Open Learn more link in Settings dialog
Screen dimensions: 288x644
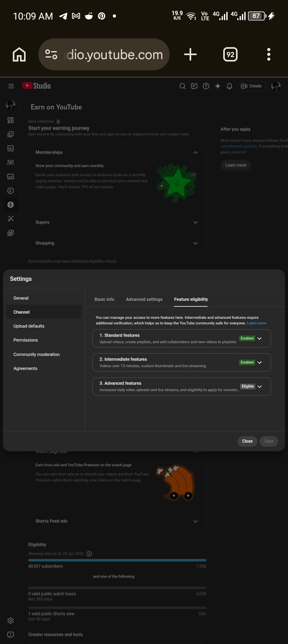click(256, 323)
